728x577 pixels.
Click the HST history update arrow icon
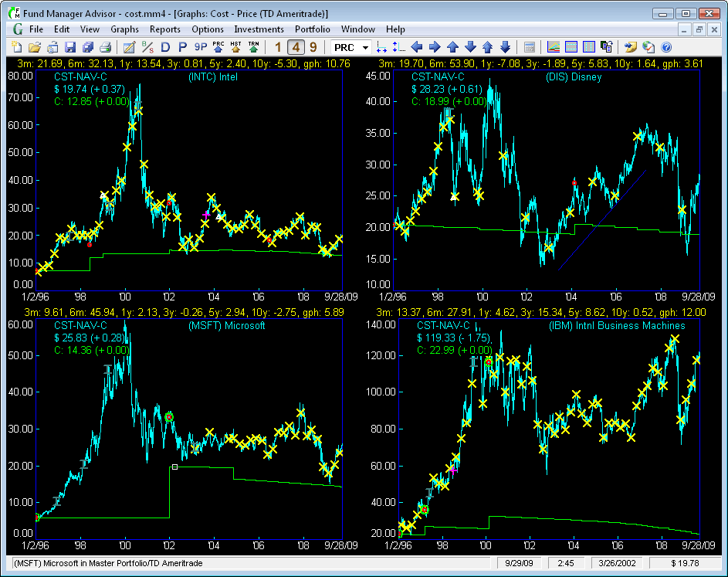click(236, 47)
